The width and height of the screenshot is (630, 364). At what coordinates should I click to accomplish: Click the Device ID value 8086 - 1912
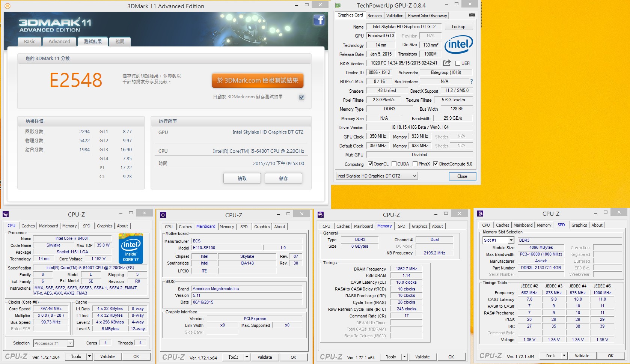pyautogui.click(x=379, y=72)
